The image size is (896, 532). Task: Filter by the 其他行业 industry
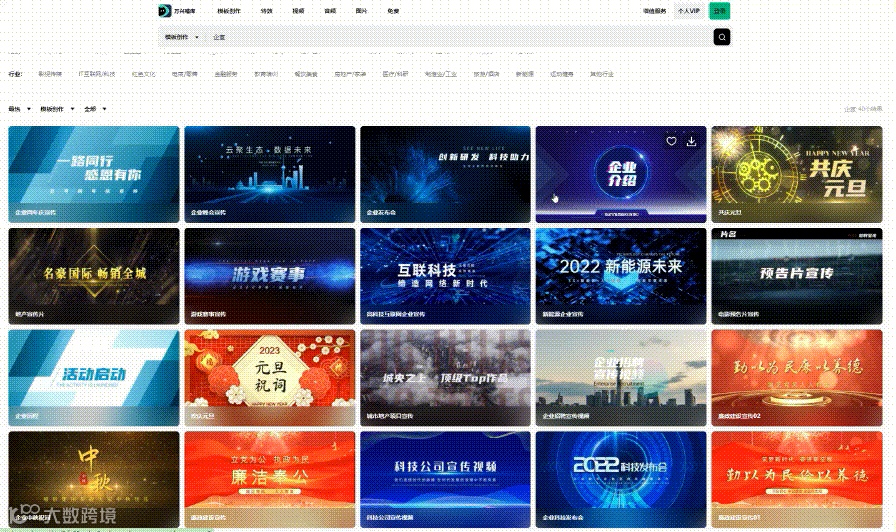click(x=601, y=74)
